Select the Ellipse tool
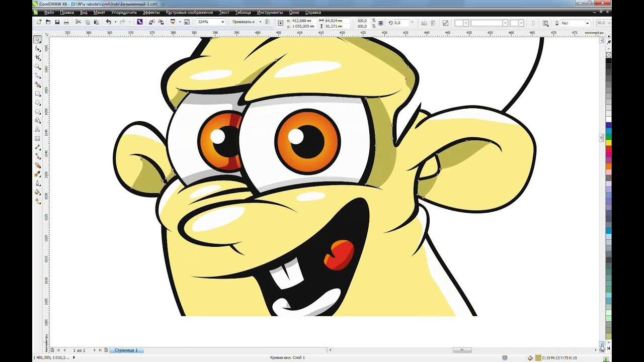The width and height of the screenshot is (644, 362). point(38,103)
